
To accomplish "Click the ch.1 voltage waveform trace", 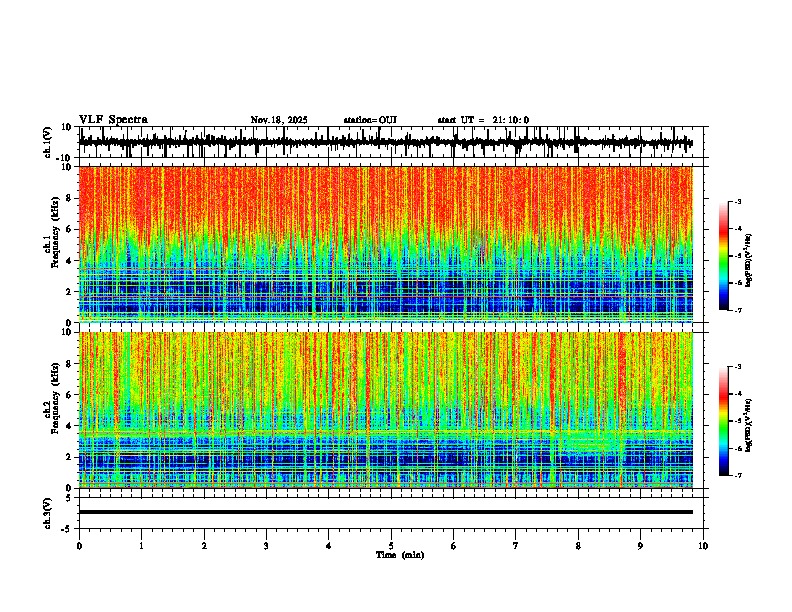I will pos(386,142).
